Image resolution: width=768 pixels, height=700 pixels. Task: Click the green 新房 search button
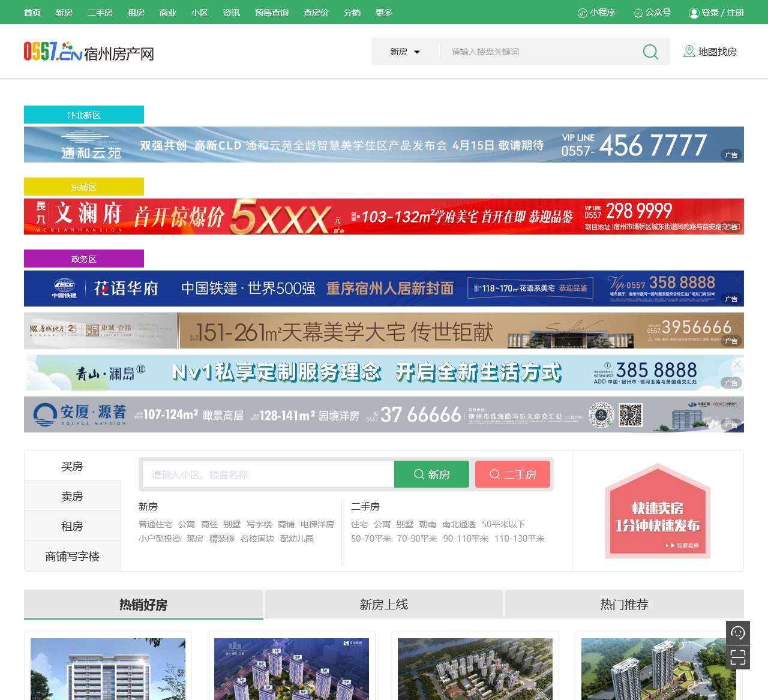tap(431, 474)
